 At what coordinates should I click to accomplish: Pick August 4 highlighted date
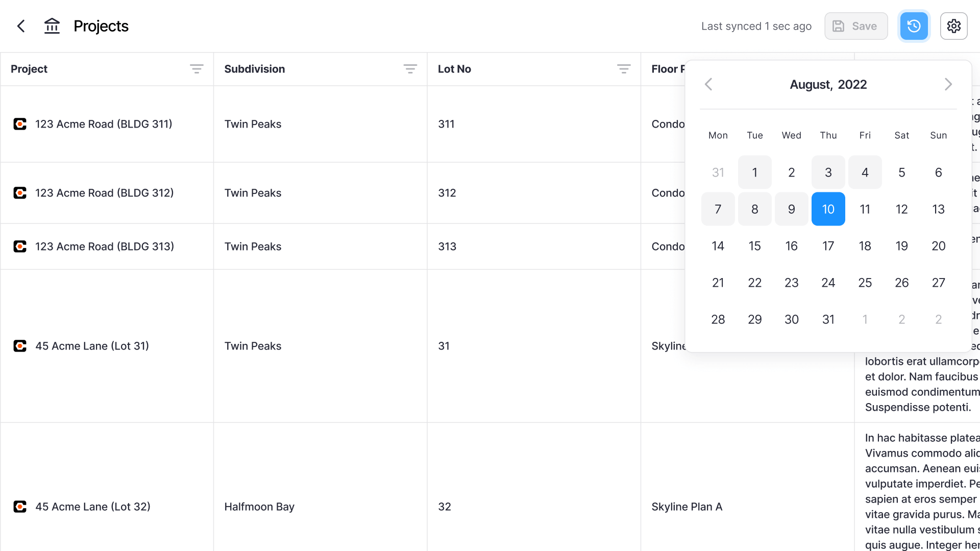pyautogui.click(x=865, y=172)
